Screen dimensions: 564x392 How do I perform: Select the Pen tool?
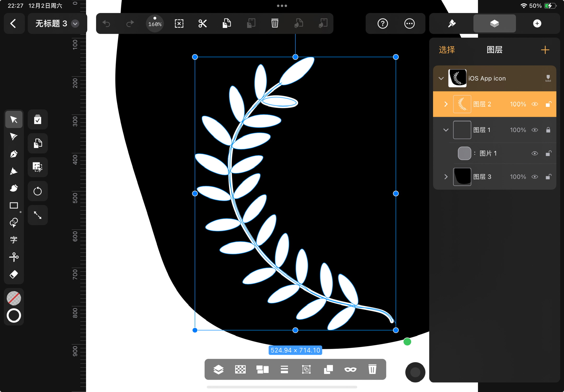[14, 154]
